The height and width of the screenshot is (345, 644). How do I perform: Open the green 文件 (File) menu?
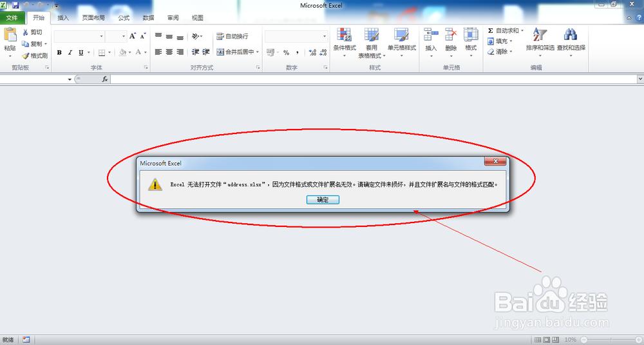12,18
